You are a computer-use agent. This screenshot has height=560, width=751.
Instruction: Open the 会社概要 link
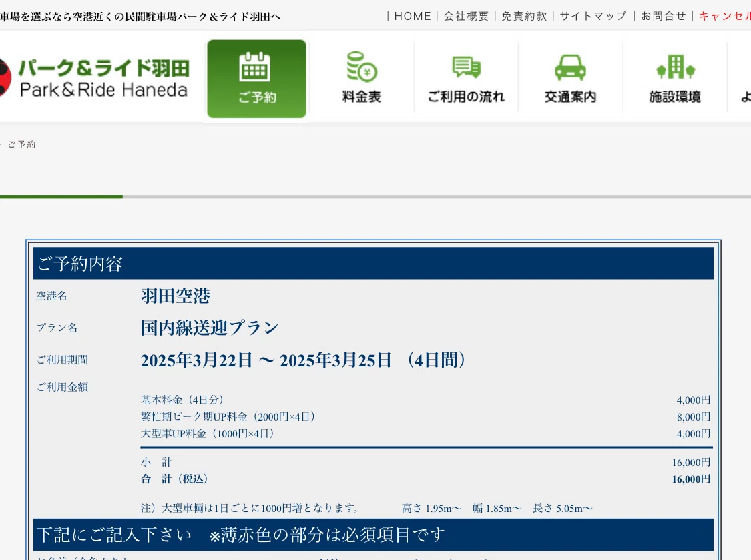[466, 16]
